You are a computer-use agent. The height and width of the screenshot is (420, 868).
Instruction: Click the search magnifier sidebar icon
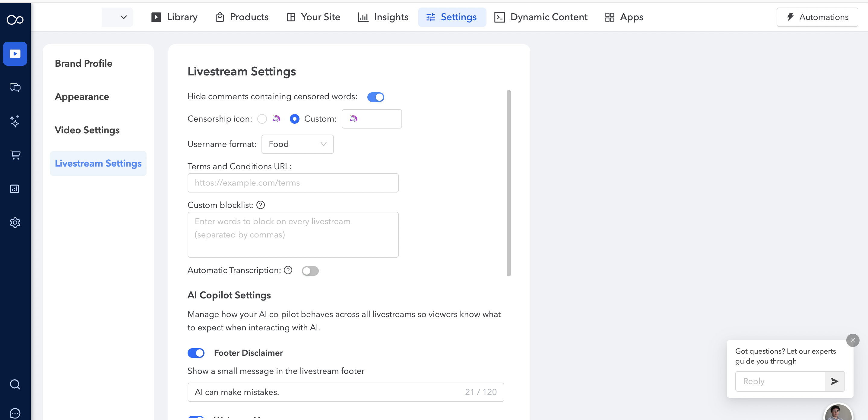point(15,384)
